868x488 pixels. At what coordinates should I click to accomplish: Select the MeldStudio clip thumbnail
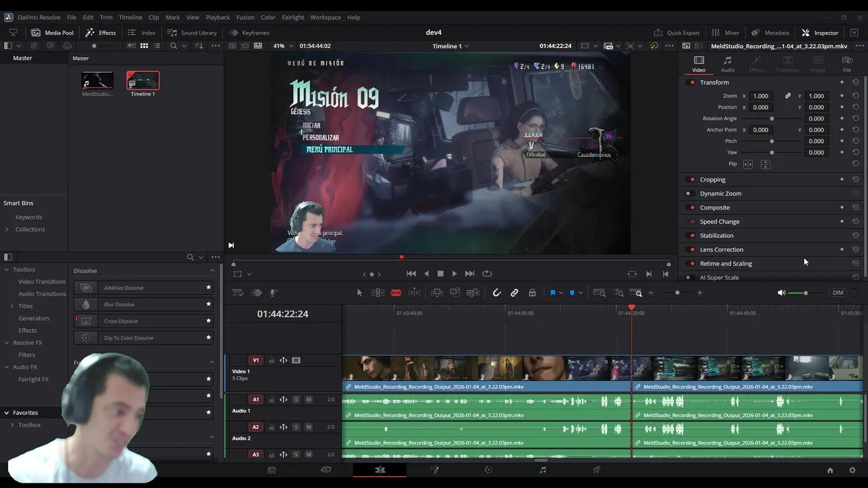pyautogui.click(x=97, y=81)
